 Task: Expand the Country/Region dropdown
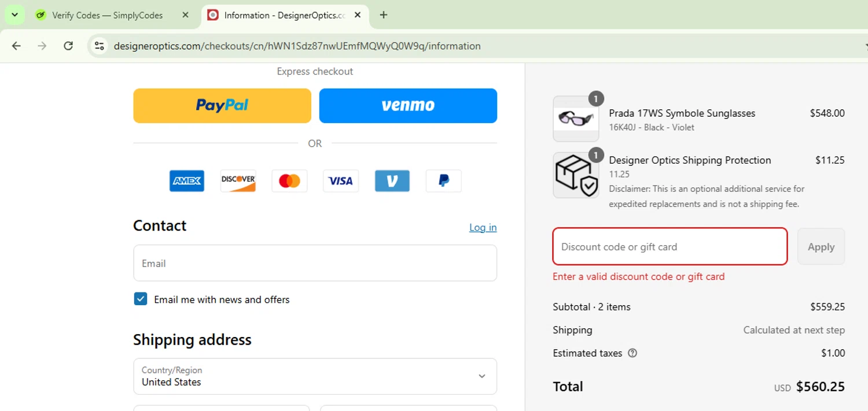pyautogui.click(x=315, y=376)
